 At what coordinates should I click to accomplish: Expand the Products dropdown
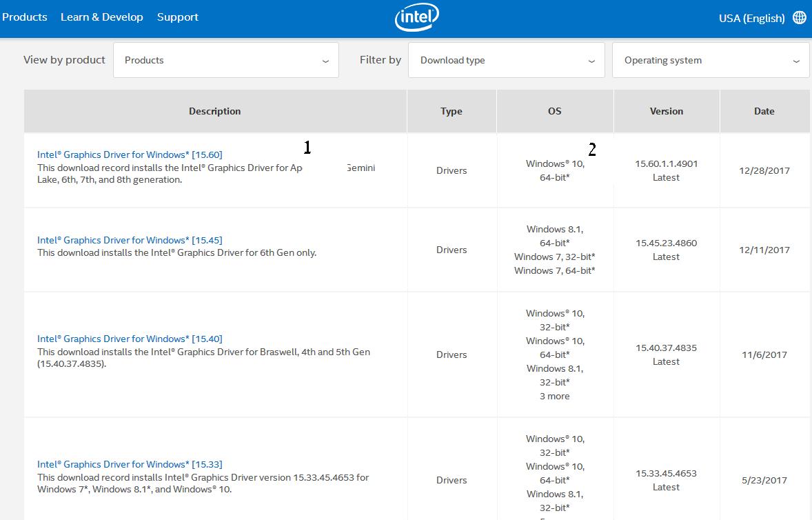click(x=226, y=60)
